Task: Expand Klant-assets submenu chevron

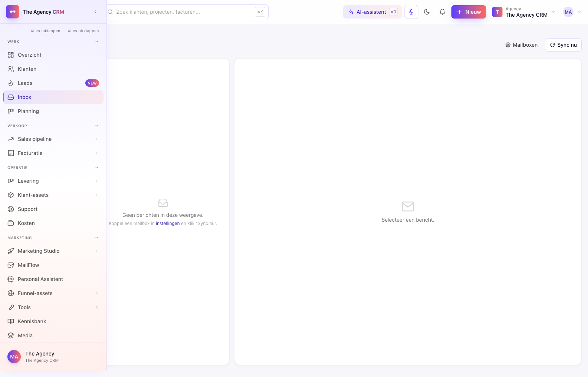Action: [97, 195]
